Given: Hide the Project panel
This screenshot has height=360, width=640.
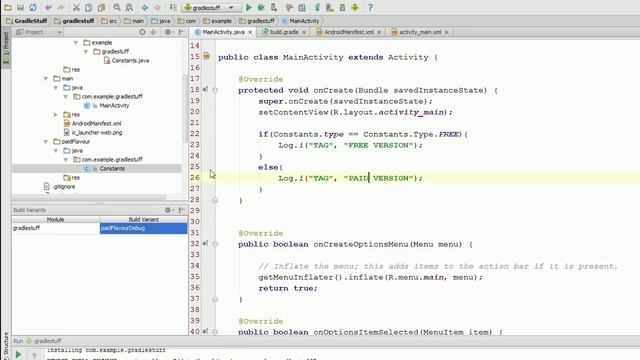Looking at the screenshot, I should (x=182, y=32).
